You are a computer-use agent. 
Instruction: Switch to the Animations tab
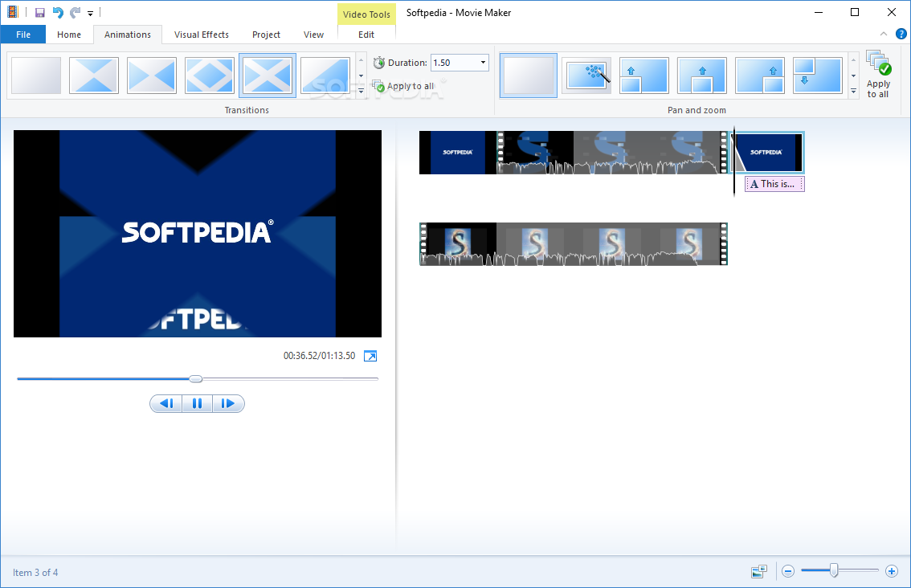[x=127, y=35]
